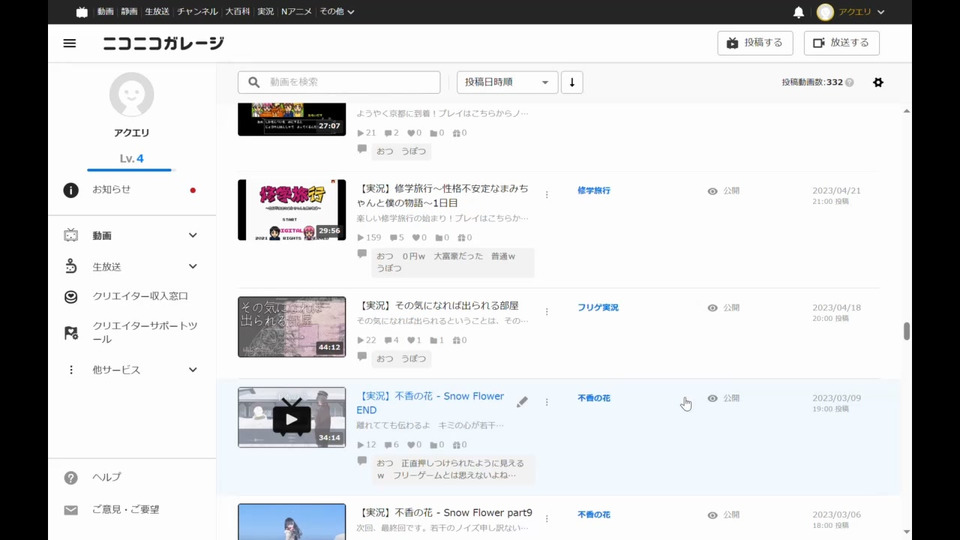This screenshot has height=540, width=960.
Task: Click the ご意見・ご要望 mail icon
Action: pyautogui.click(x=71, y=510)
